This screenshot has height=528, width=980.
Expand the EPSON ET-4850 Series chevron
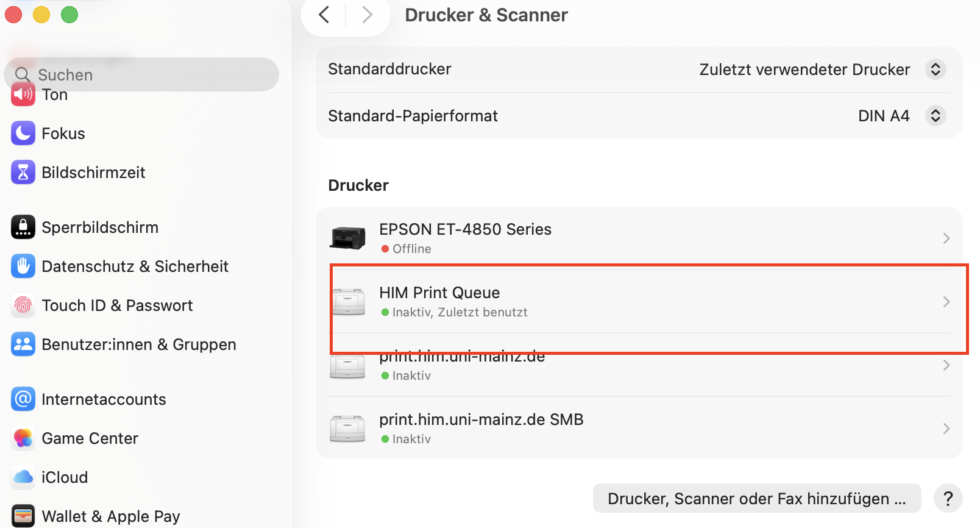click(946, 238)
